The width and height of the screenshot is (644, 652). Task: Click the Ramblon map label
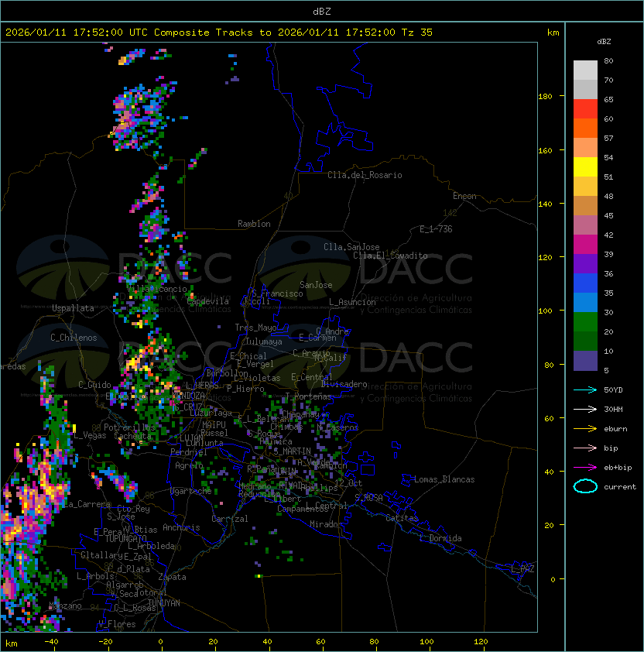click(254, 224)
